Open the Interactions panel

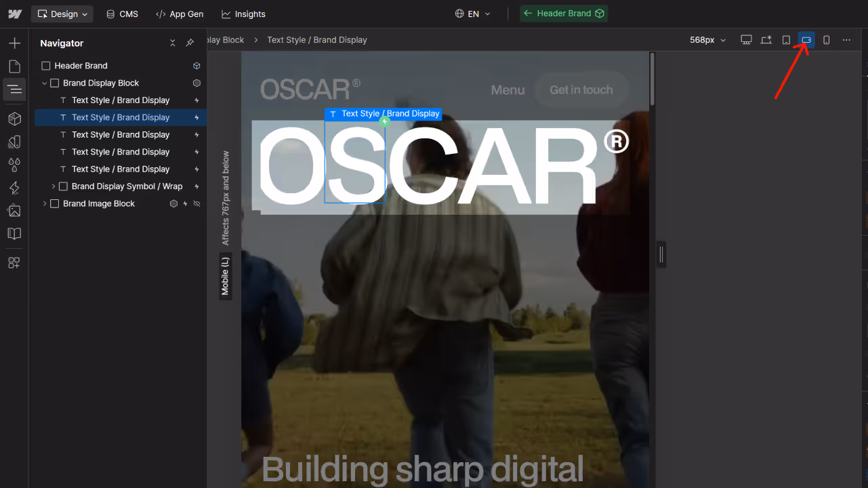[14, 187]
